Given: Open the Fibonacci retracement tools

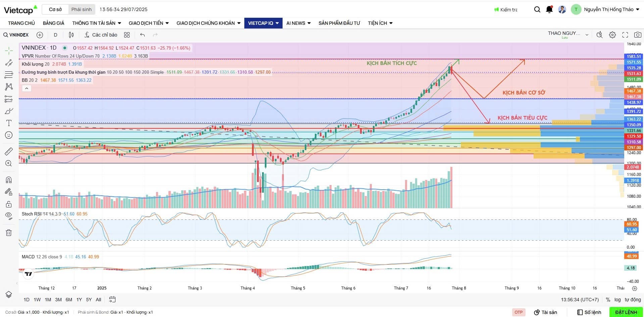Looking at the screenshot, I should tap(9, 75).
